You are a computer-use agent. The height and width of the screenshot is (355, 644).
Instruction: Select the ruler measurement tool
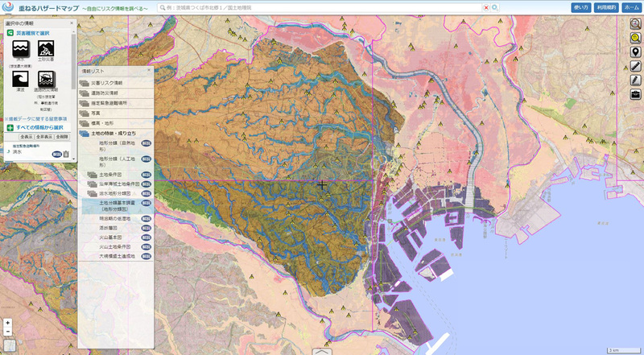click(x=635, y=66)
